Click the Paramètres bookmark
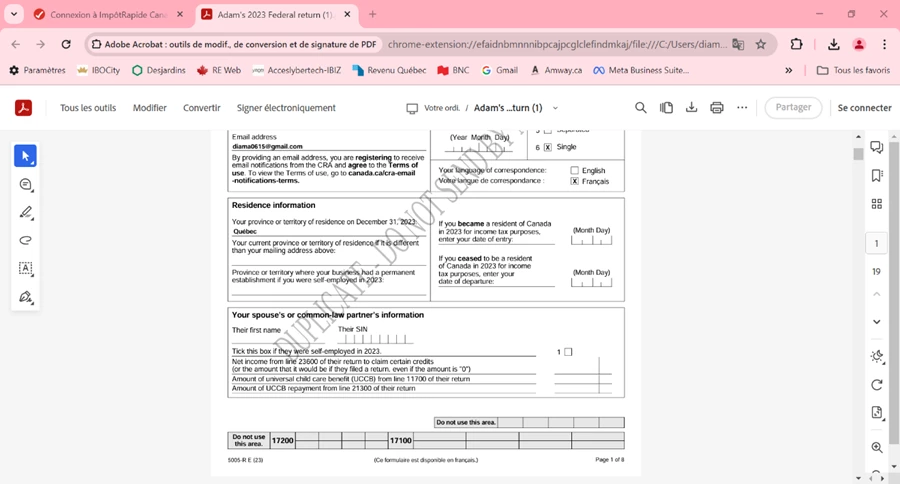This screenshot has width=900, height=484. point(37,70)
